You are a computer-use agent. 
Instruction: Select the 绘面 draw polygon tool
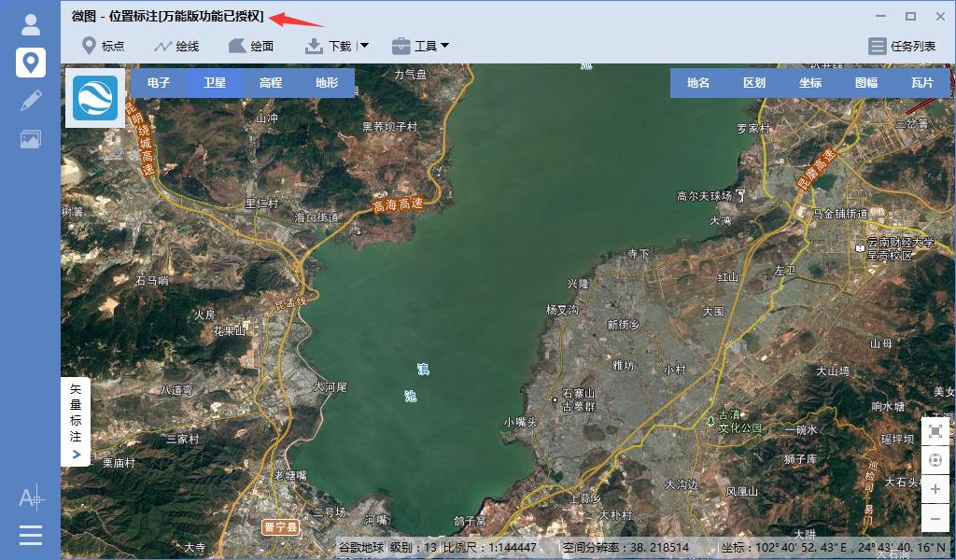[x=250, y=46]
